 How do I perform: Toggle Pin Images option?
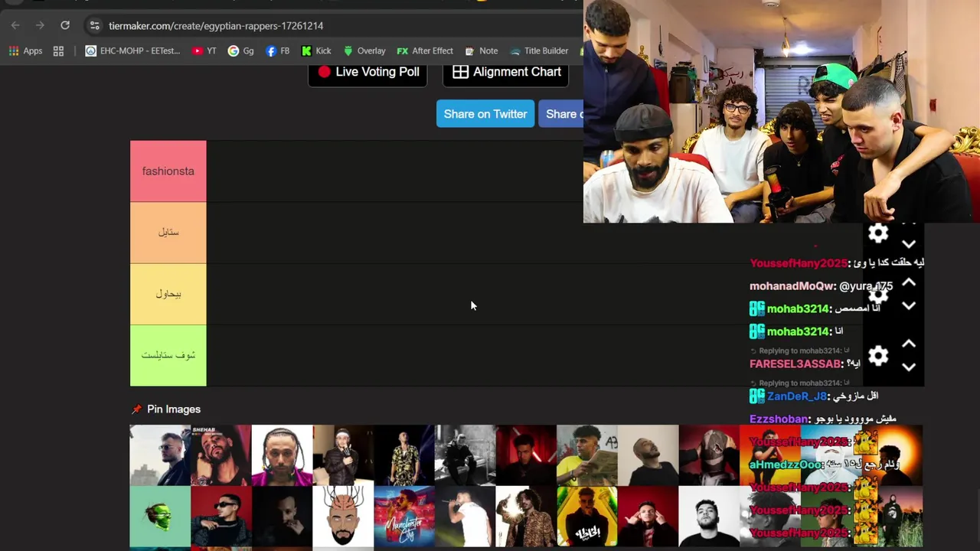[x=166, y=409]
